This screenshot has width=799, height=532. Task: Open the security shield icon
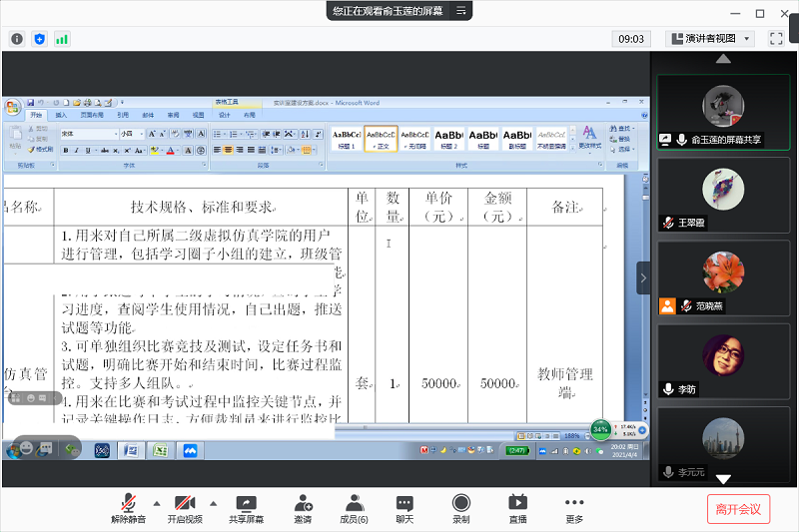pyautogui.click(x=40, y=39)
